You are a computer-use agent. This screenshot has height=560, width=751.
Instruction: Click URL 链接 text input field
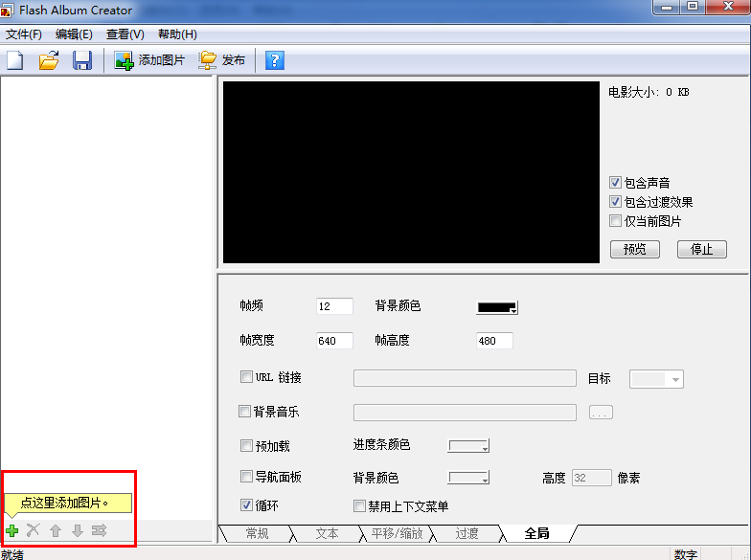tap(465, 378)
